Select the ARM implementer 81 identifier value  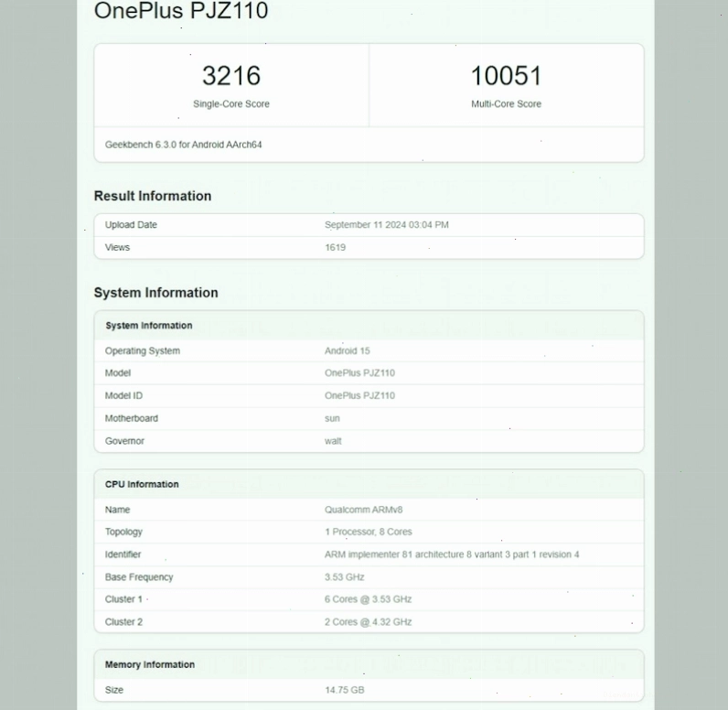coord(452,554)
